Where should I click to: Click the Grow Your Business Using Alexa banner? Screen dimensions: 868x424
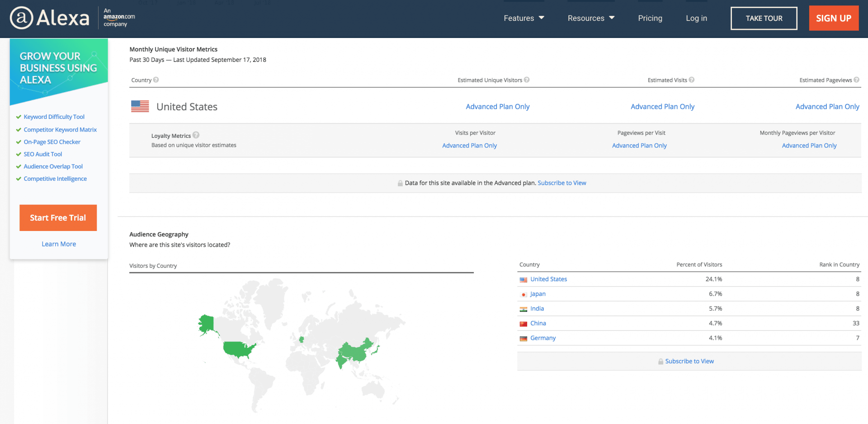(59, 71)
